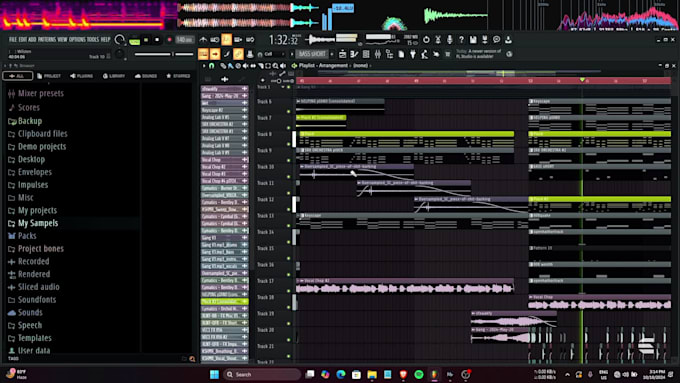This screenshot has height=383, width=680.
Task: Expand the My projects folder
Action: [x=33, y=210]
